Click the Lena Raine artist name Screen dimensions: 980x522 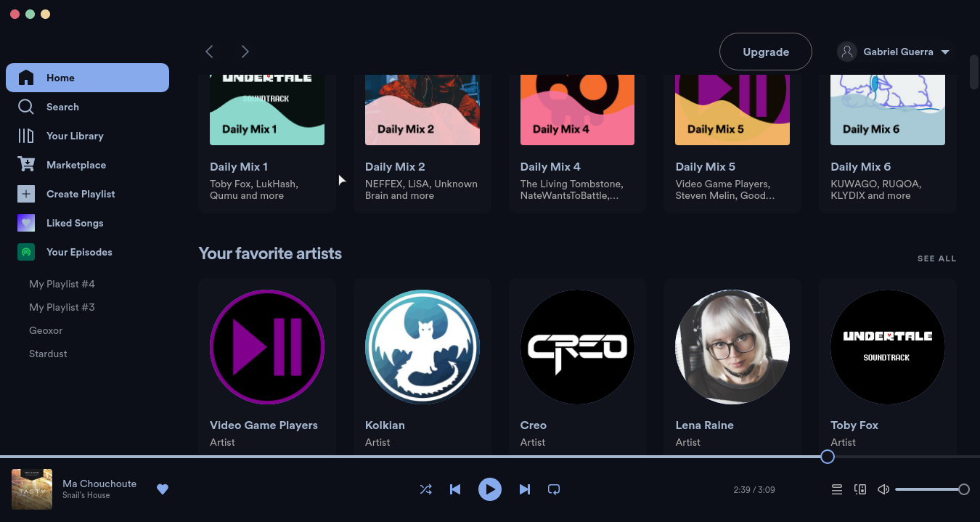tap(704, 425)
